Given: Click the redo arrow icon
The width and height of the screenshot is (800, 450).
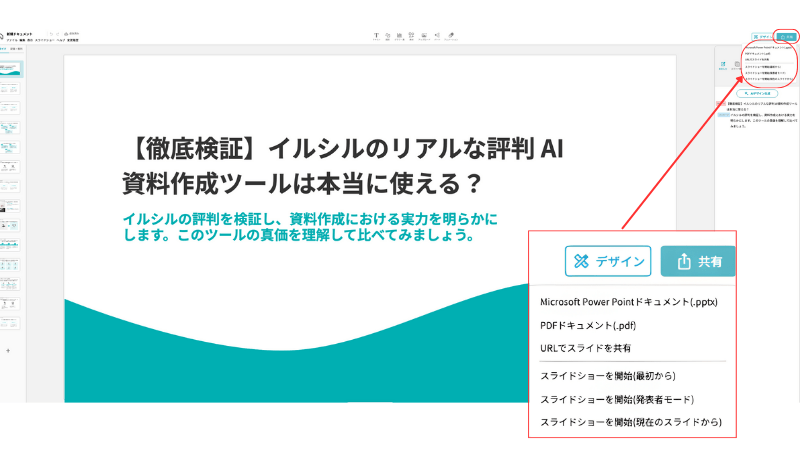Looking at the screenshot, I should pos(58,34).
